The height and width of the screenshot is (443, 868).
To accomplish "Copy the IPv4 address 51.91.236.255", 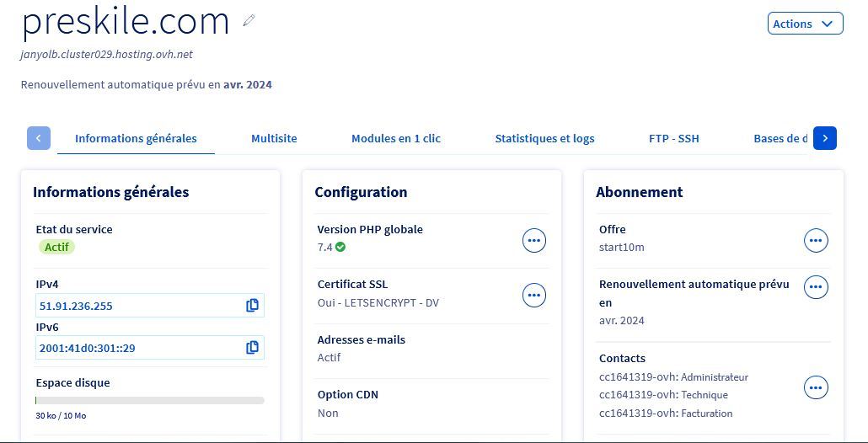I will pos(252,306).
